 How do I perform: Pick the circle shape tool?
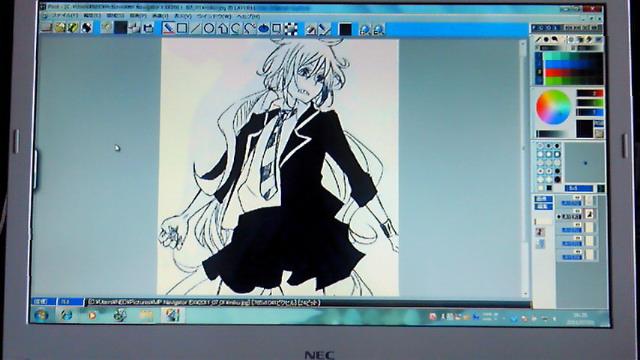tap(209, 29)
